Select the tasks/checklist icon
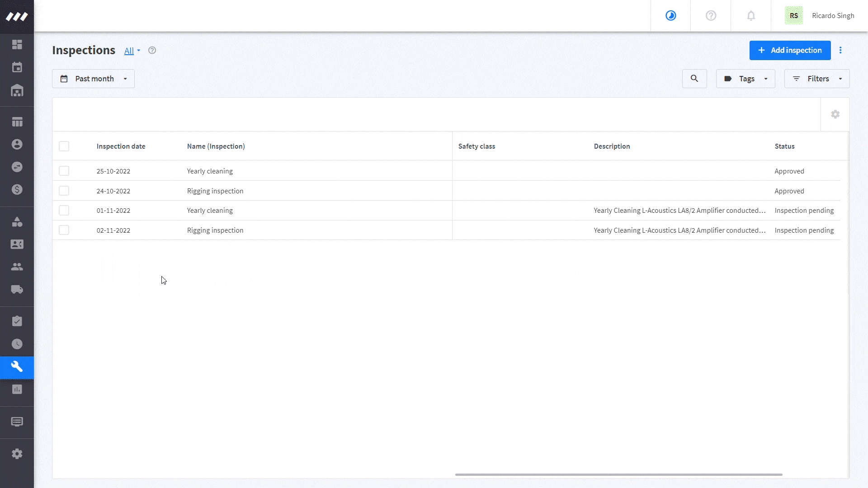This screenshot has height=488, width=868. click(17, 320)
